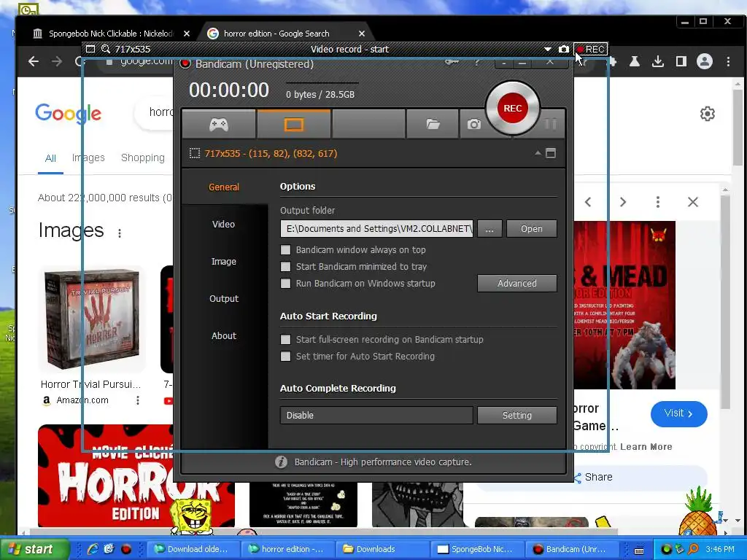The height and width of the screenshot is (560, 747).
Task: Open Google search settings gear
Action: pos(708,114)
